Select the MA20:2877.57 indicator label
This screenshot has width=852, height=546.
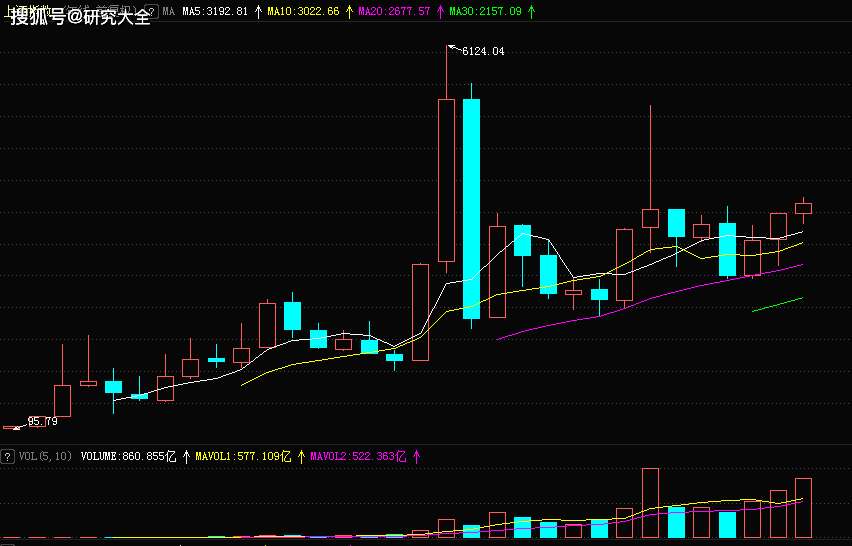(x=394, y=11)
